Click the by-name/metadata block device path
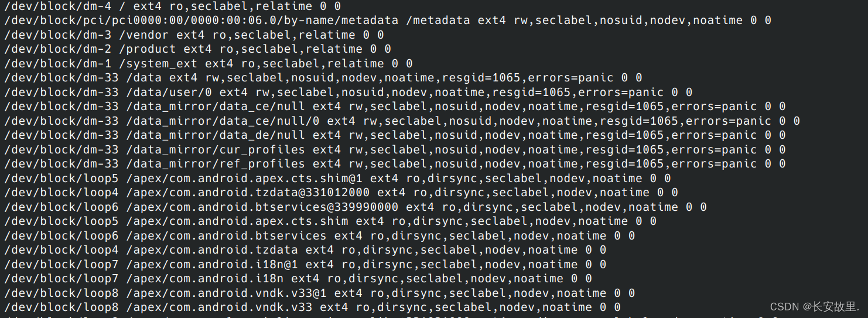Viewport: 868px width, 318px height. pyautogui.click(x=201, y=20)
